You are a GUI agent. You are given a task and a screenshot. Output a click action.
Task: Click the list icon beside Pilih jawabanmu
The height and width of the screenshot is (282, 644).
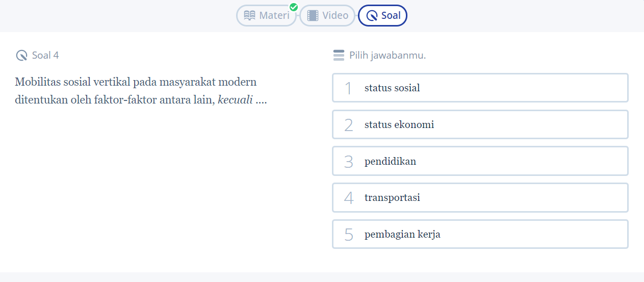pyautogui.click(x=339, y=56)
